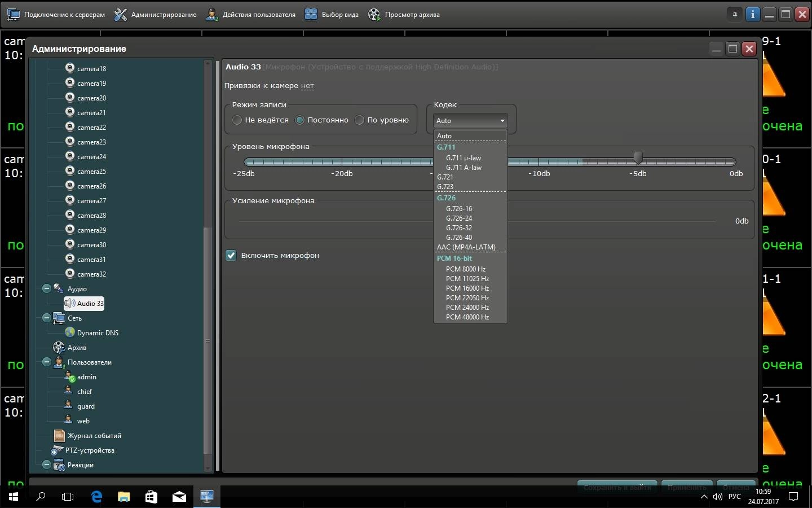
Task: Open Microsoft Edge from the taskbar
Action: pyautogui.click(x=96, y=497)
